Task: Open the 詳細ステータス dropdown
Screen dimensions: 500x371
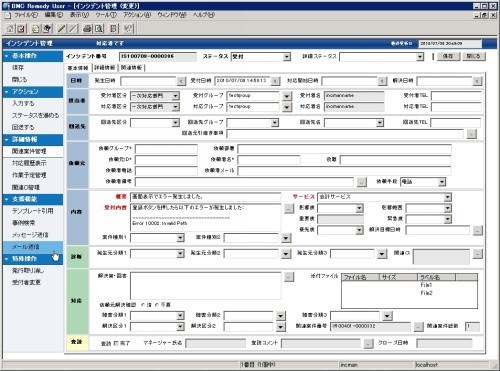Action: (420, 57)
